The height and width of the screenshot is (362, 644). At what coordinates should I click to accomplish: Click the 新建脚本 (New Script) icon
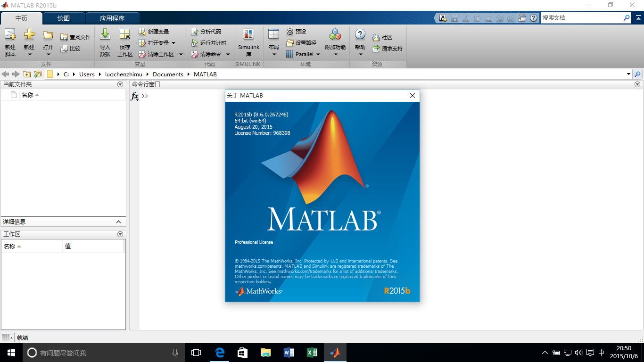[x=10, y=34]
